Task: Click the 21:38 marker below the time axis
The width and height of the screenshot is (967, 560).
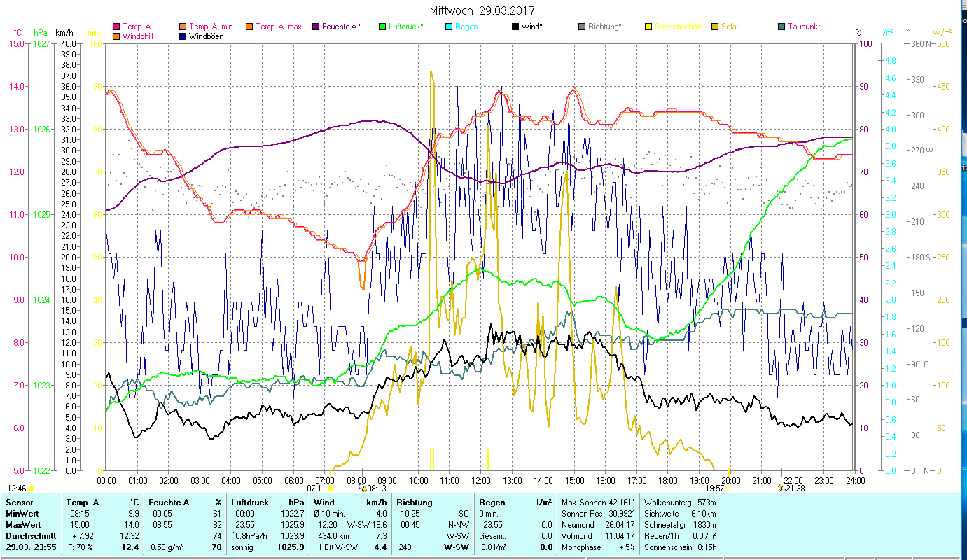Action: (781, 487)
